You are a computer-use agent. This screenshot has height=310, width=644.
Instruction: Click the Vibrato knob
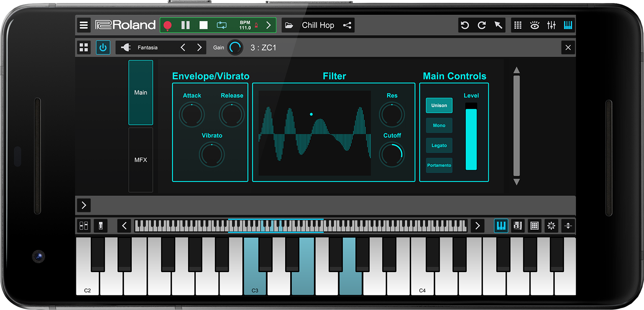point(212,154)
